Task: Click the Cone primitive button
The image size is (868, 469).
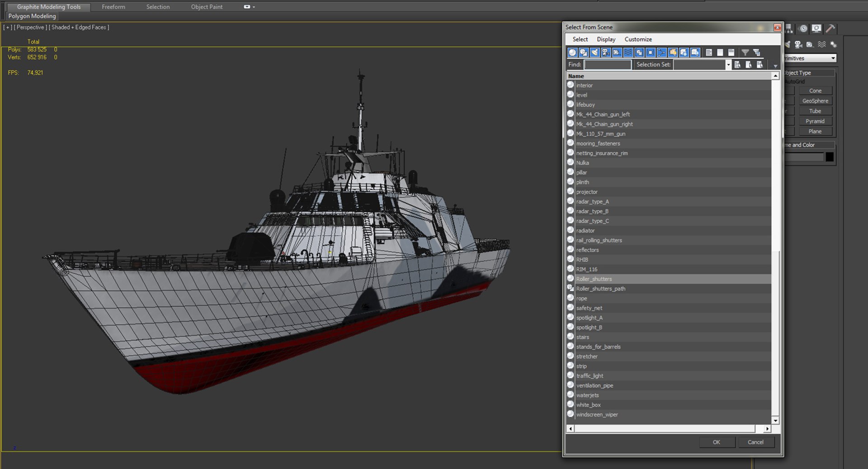Action: (815, 91)
